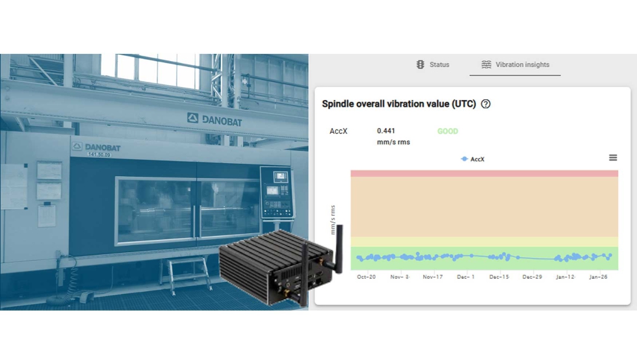The width and height of the screenshot is (637, 364).
Task: Click the help icon beside the spindle vibration title
Action: coord(486,104)
